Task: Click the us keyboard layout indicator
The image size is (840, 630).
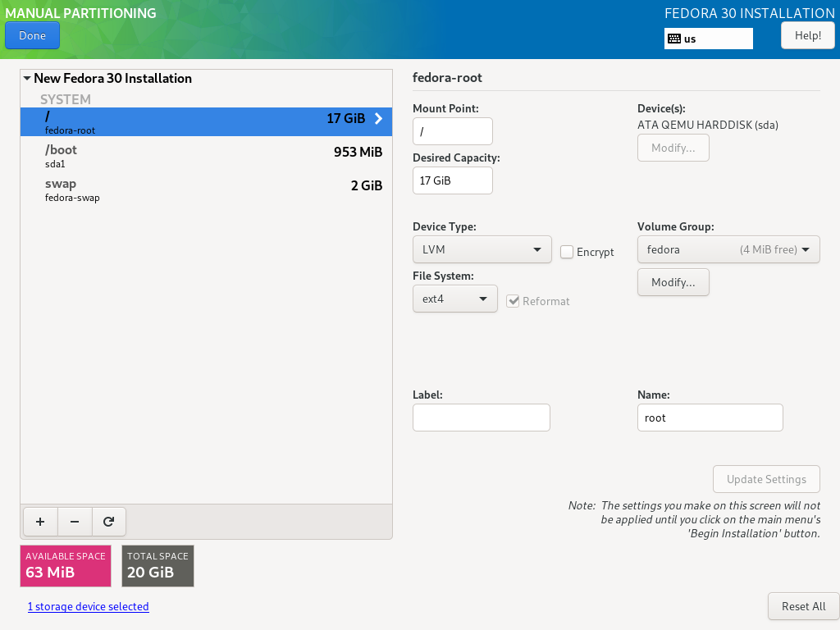Action: pyautogui.click(x=709, y=39)
